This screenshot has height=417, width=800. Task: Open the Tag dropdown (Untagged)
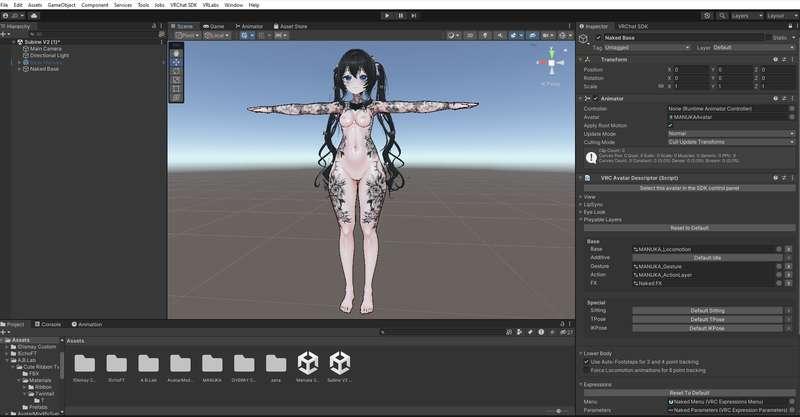pos(647,47)
